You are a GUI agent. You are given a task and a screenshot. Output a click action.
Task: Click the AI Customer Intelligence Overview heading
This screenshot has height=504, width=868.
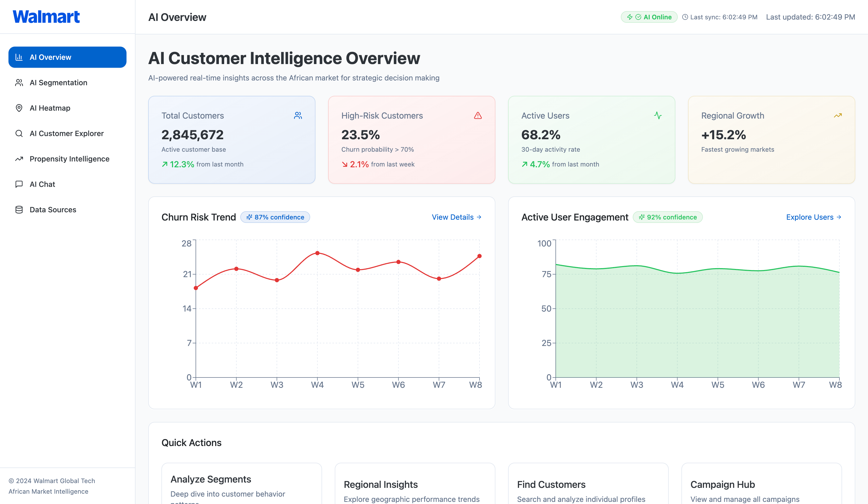coord(284,58)
